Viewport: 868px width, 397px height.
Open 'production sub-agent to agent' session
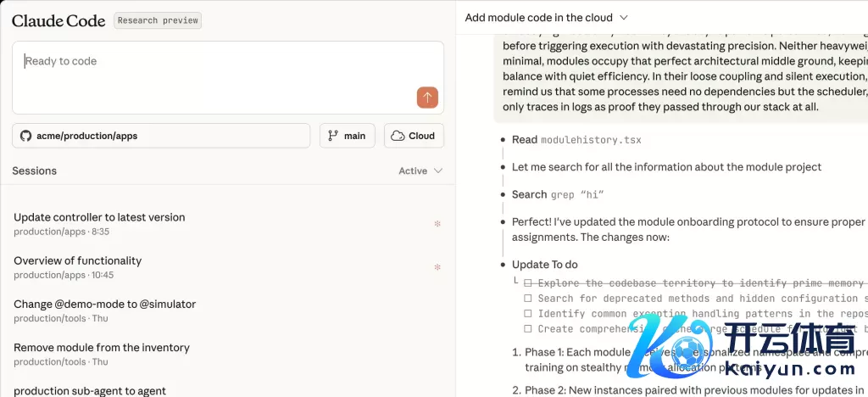(90, 390)
